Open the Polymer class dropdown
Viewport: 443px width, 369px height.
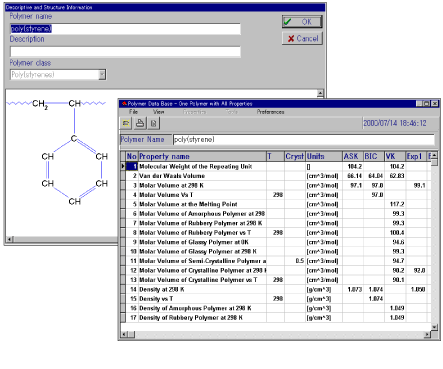[x=102, y=75]
